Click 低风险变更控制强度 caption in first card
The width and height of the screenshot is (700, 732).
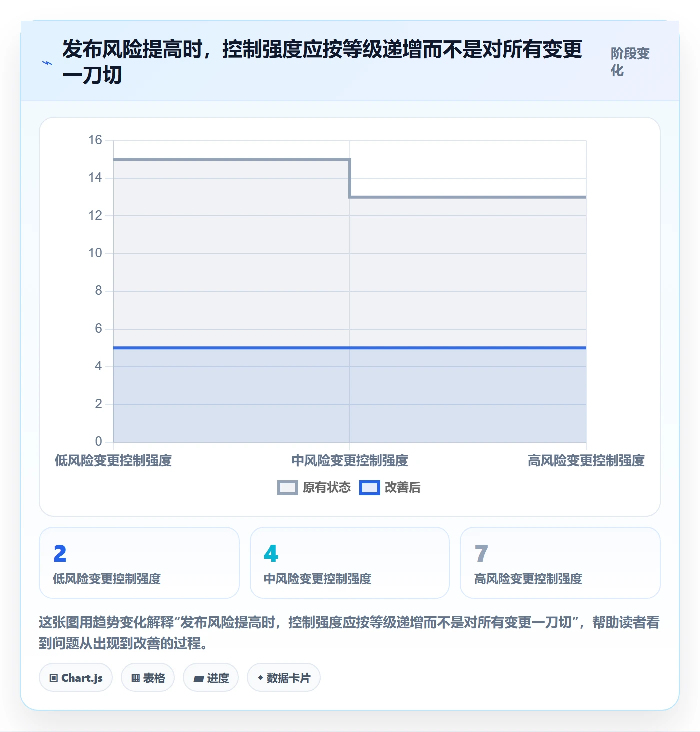107,579
